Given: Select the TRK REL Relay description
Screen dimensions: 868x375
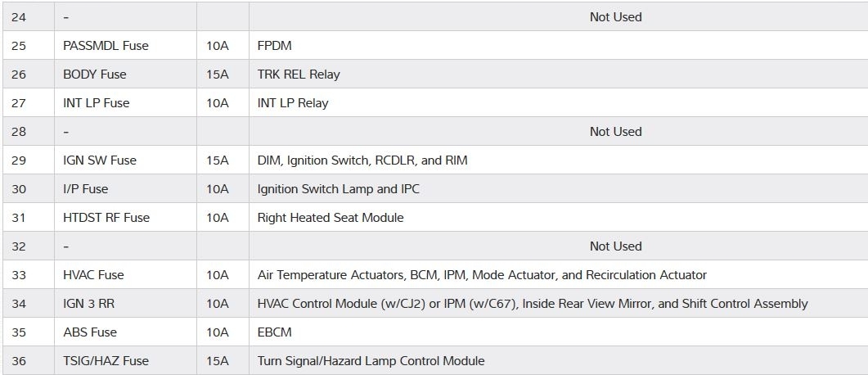Looking at the screenshot, I should [299, 75].
